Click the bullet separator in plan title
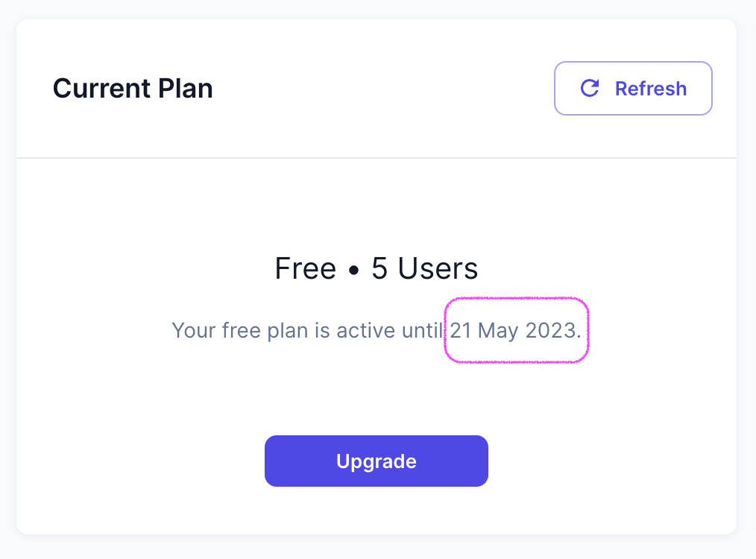The width and height of the screenshot is (756, 559). 353,269
